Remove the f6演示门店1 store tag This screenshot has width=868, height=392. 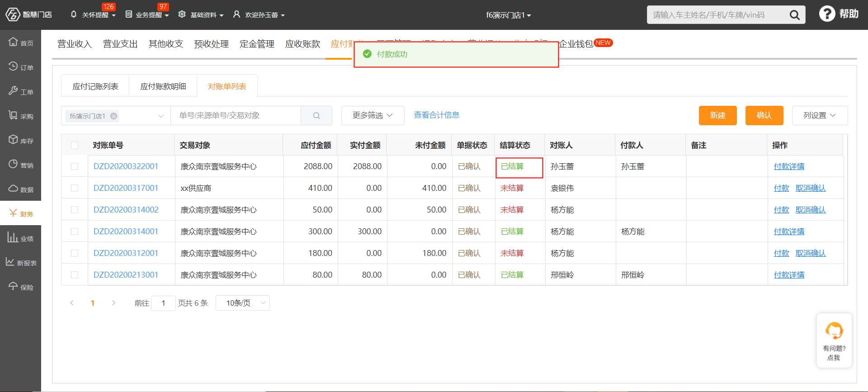tap(114, 116)
